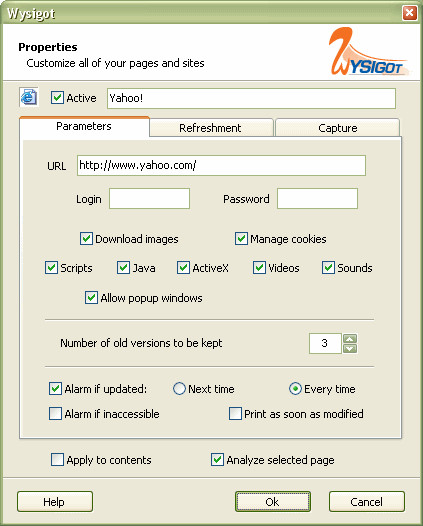The height and width of the screenshot is (526, 423).
Task: Open the Refreshment tab
Action: (211, 128)
